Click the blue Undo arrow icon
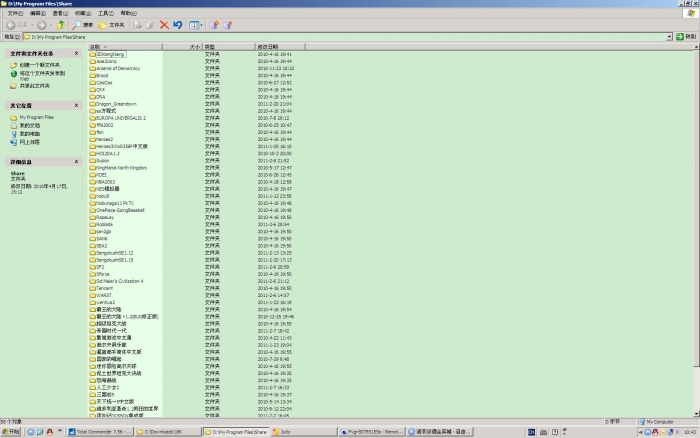700x438 pixels. 178,24
